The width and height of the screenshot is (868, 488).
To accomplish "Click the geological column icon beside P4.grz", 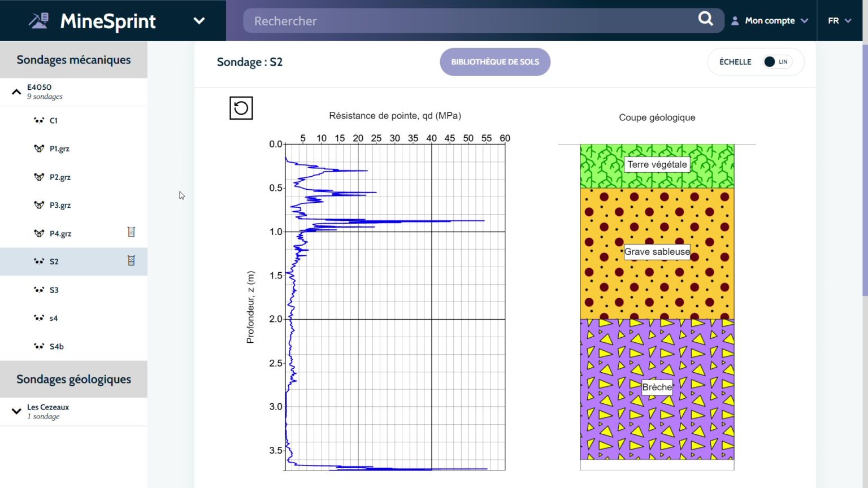I will [x=131, y=232].
